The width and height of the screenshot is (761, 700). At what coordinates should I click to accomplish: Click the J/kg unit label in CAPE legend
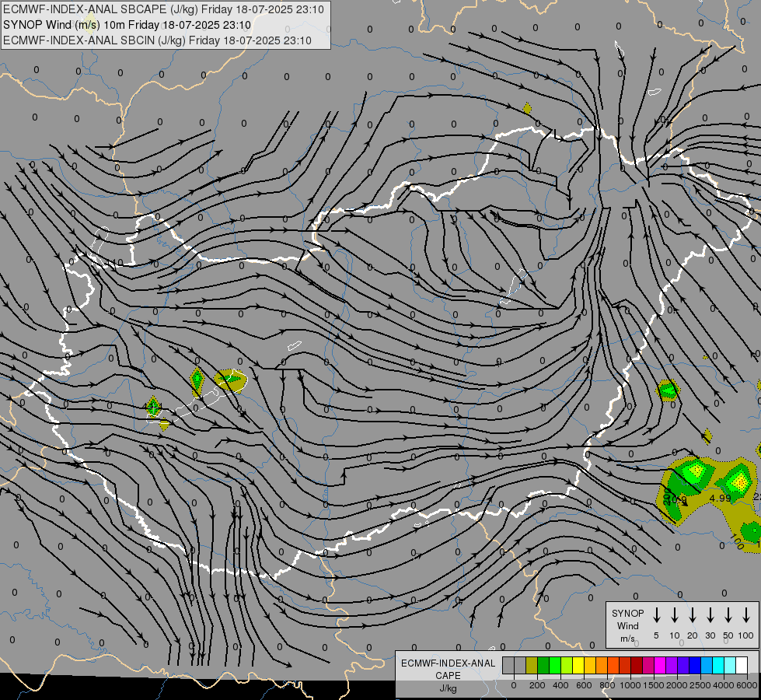pos(448,688)
